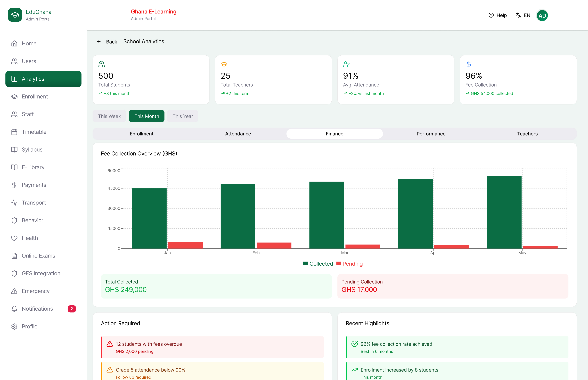Click the fee collection check-circle icon

tap(355, 344)
